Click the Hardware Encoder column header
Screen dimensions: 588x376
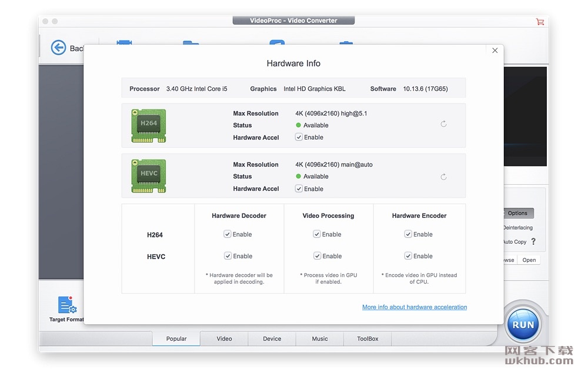pos(419,216)
